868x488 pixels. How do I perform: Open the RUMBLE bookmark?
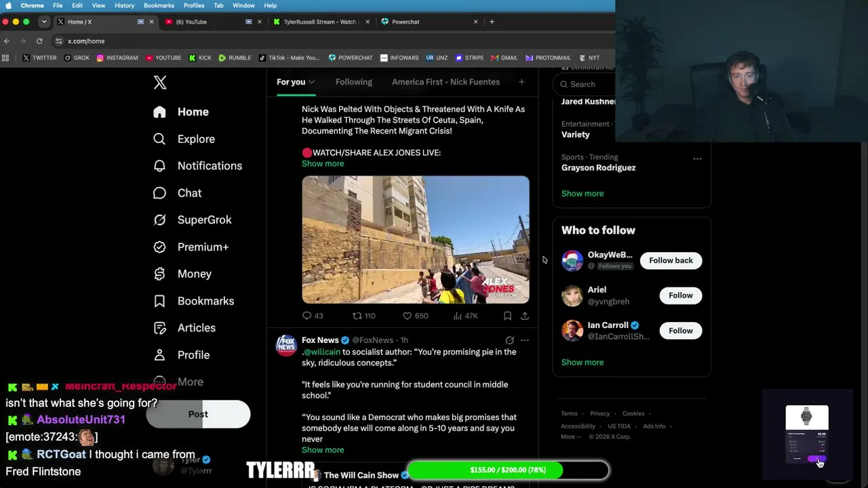235,58
